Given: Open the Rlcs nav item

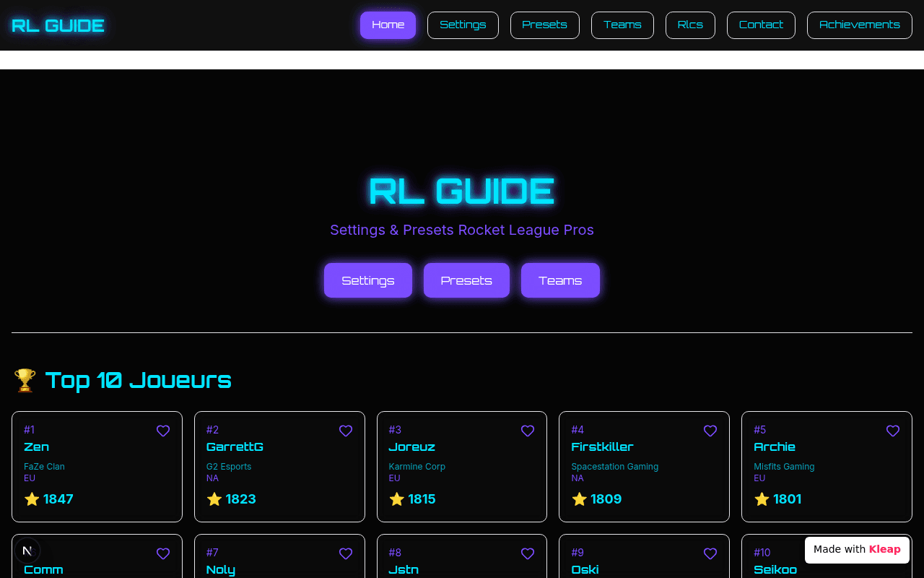Looking at the screenshot, I should click(x=690, y=25).
